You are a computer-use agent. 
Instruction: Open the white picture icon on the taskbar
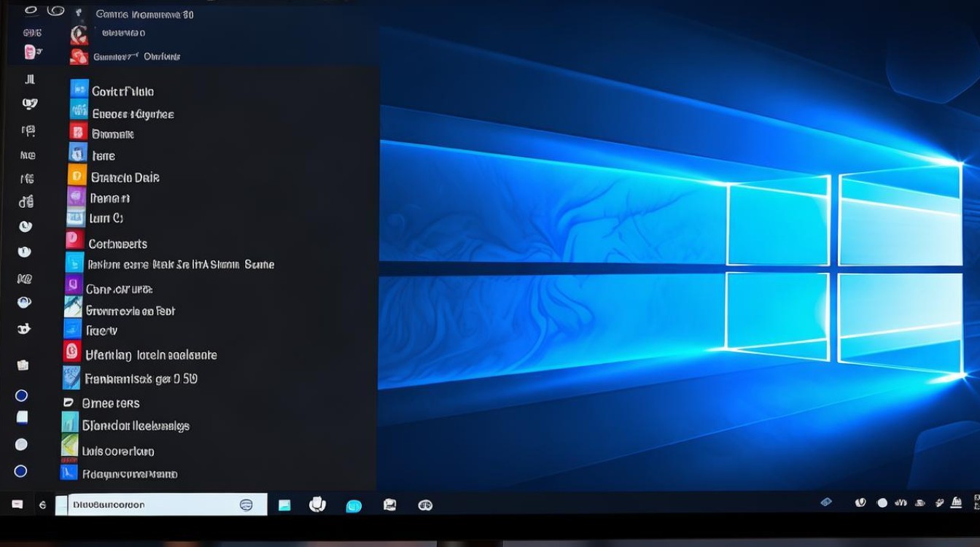tap(389, 505)
